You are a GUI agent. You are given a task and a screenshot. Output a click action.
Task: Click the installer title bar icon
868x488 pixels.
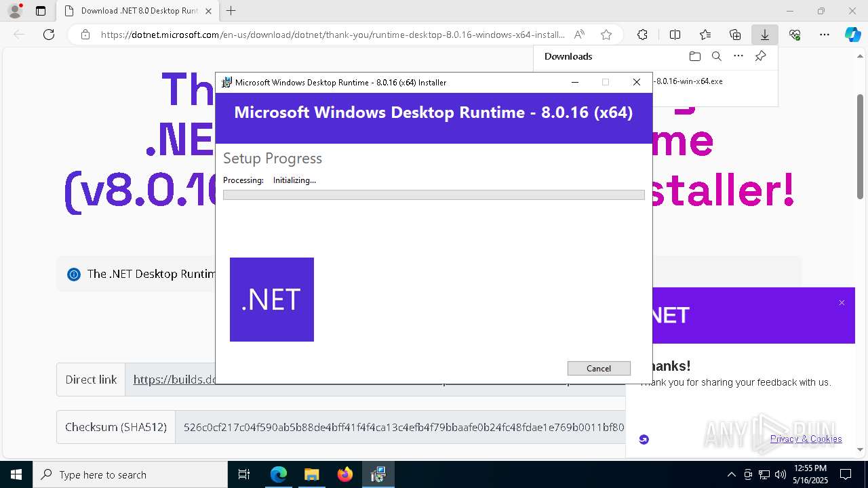tap(227, 82)
